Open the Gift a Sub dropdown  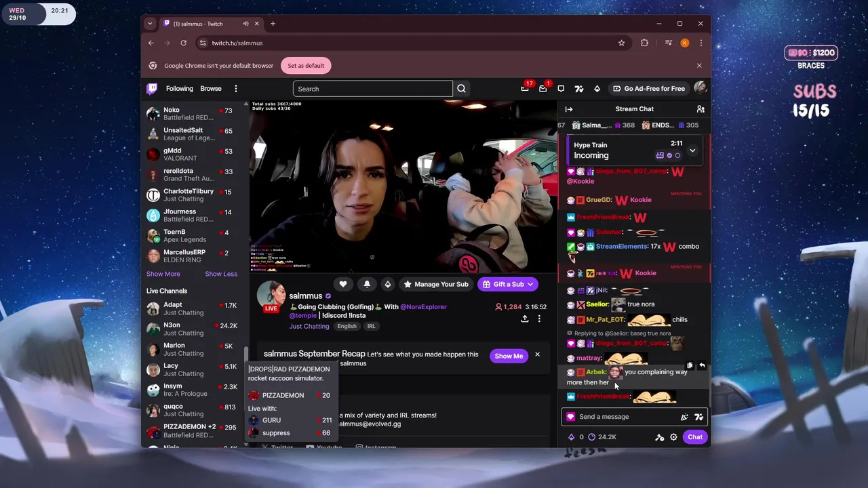[508, 284]
